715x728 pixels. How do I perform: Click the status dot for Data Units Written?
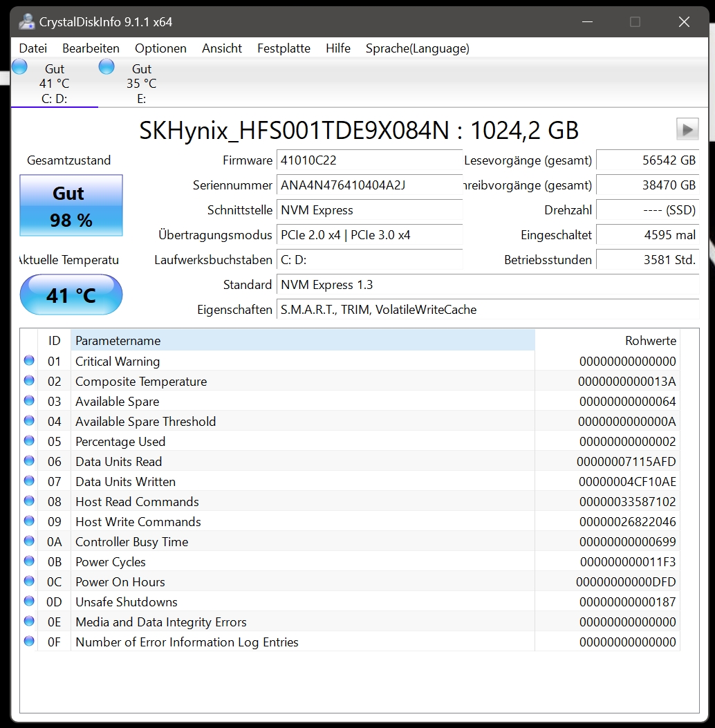click(x=29, y=480)
